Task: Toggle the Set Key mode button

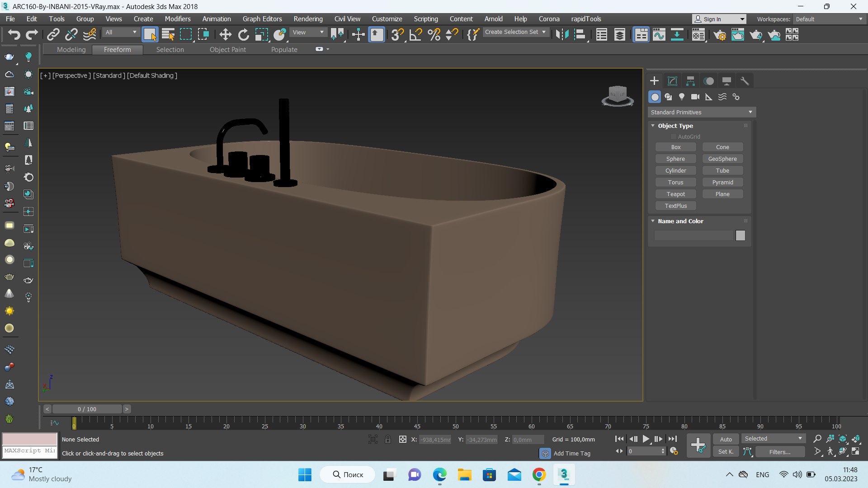Action: 726,451
